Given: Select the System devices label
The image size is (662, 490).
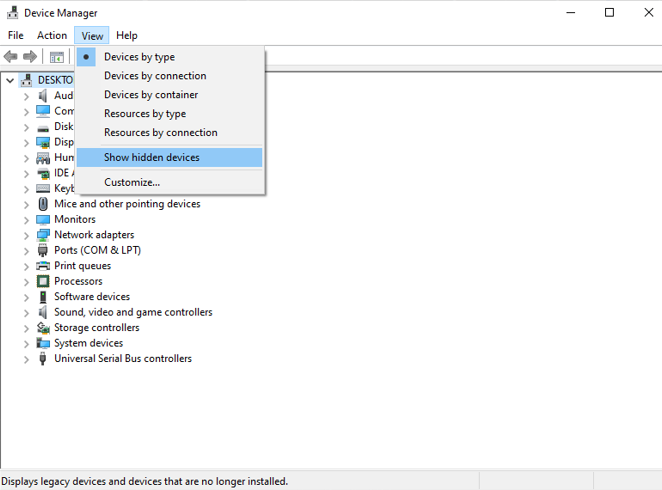Looking at the screenshot, I should 89,343.
